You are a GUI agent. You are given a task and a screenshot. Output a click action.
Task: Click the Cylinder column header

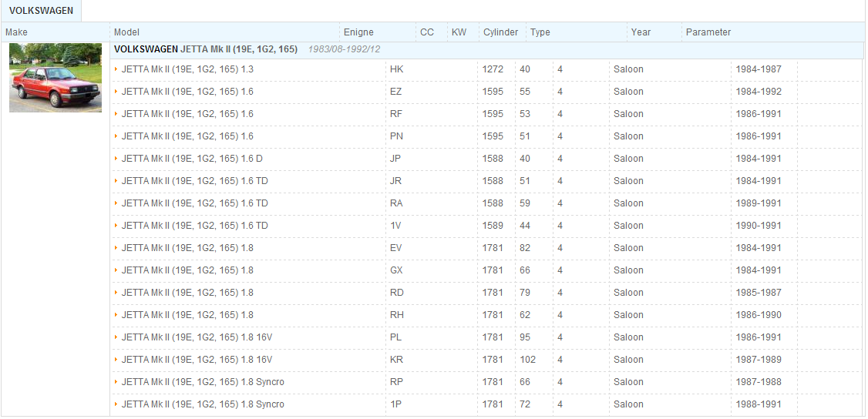tap(500, 32)
